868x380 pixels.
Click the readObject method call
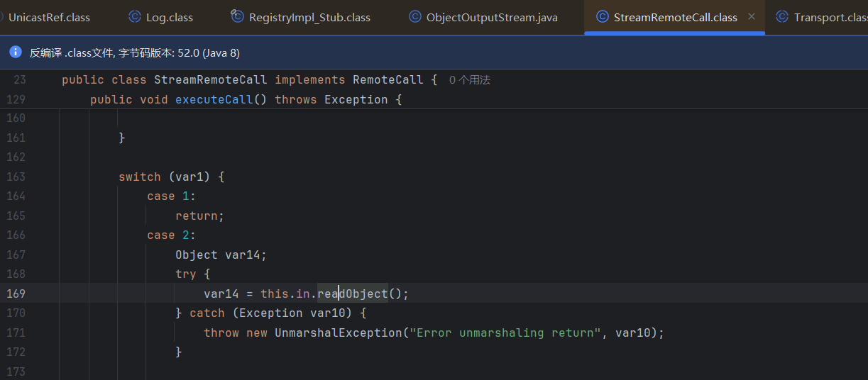[353, 294]
